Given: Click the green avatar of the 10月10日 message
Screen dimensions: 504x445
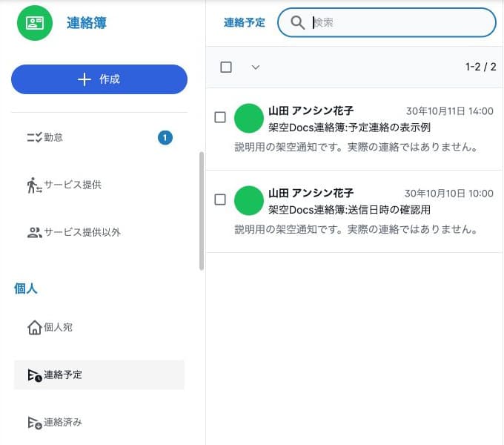Looking at the screenshot, I should coord(249,201).
